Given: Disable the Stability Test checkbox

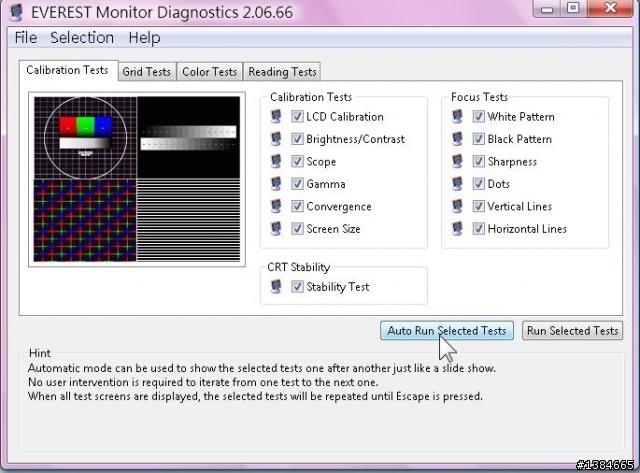Looking at the screenshot, I should [297, 286].
